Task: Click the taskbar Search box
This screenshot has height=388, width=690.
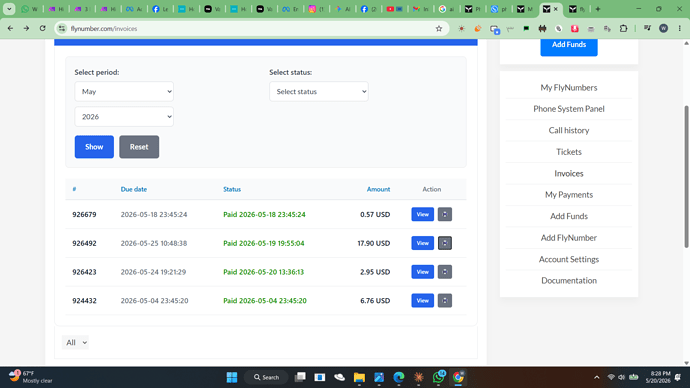Action: (267, 377)
